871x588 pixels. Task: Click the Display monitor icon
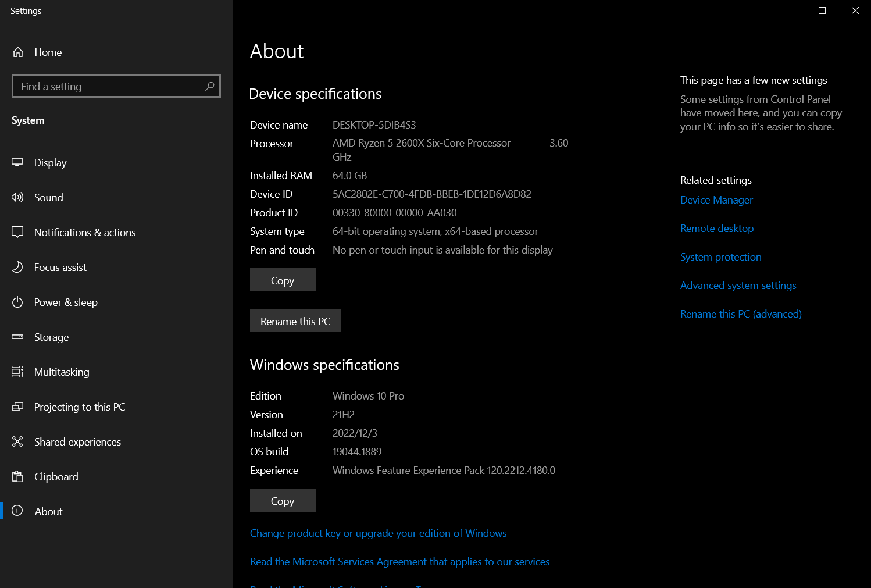17,162
